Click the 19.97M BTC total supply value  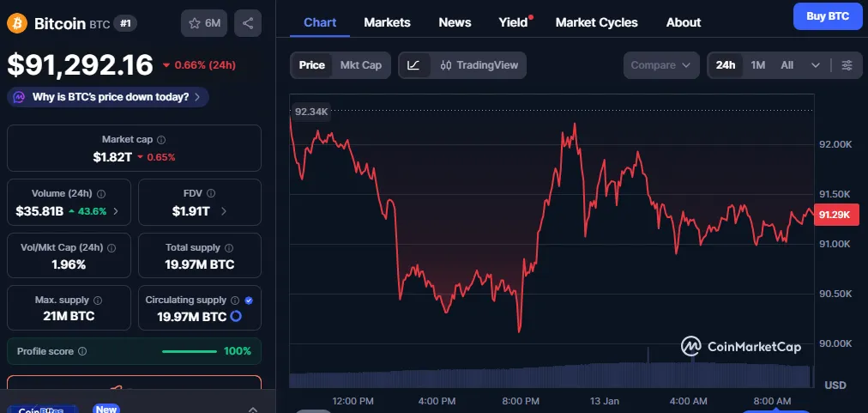[199, 264]
